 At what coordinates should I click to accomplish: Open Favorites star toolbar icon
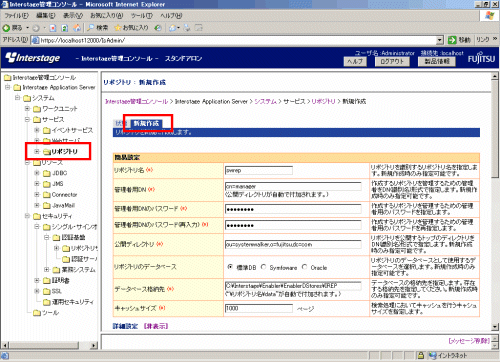click(x=118, y=28)
